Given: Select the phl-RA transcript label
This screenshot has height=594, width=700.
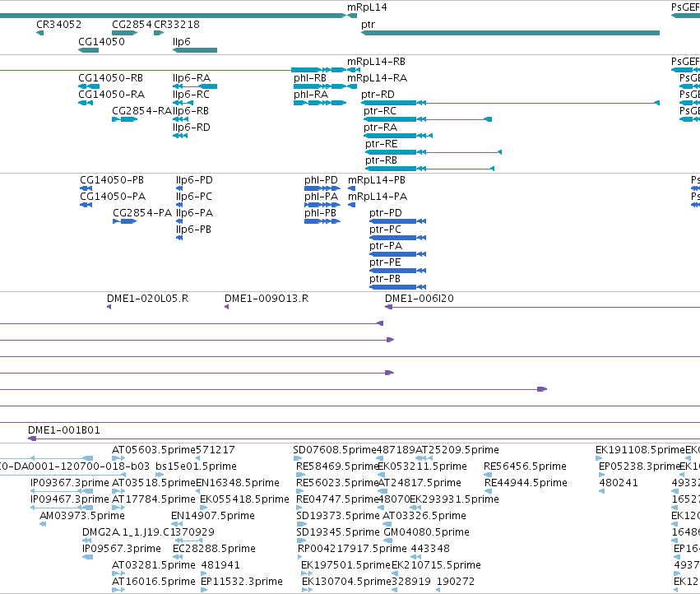Looking at the screenshot, I should click(x=311, y=95).
